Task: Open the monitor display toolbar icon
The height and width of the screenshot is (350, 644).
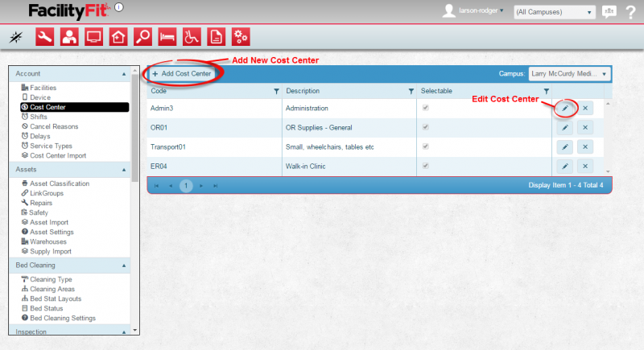Action: [93, 37]
